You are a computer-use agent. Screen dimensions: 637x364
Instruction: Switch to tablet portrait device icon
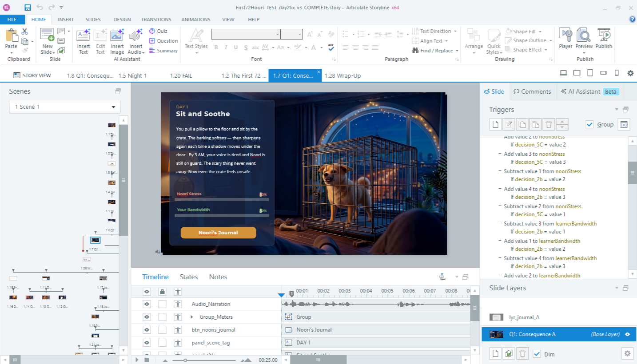coord(590,73)
